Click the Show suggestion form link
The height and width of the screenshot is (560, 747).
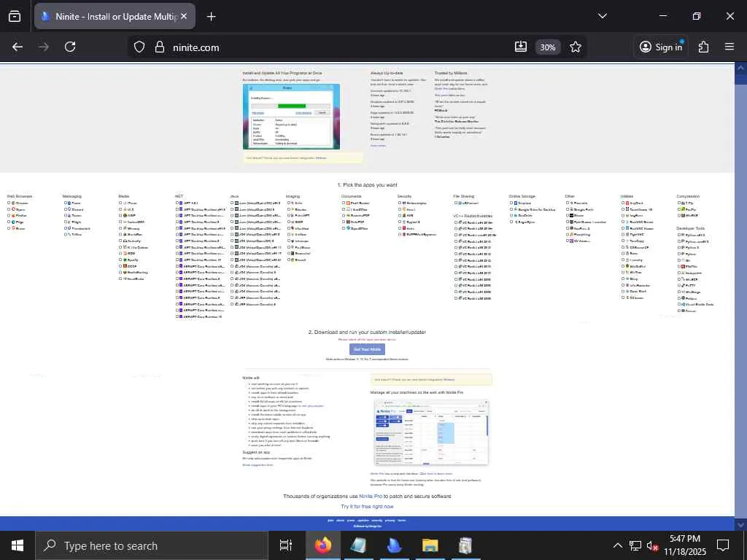point(258,464)
